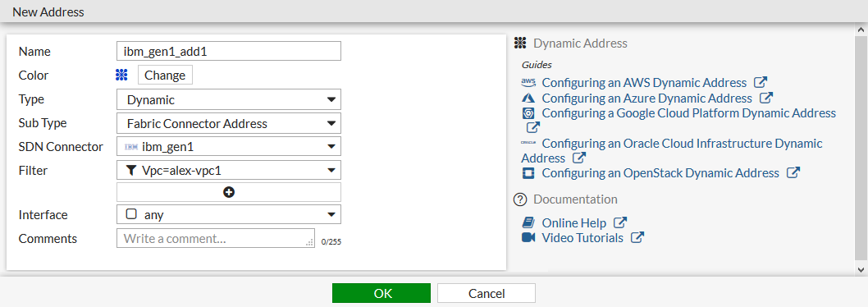Confirm with the green OK button
This screenshot has width=868, height=307.
click(381, 293)
